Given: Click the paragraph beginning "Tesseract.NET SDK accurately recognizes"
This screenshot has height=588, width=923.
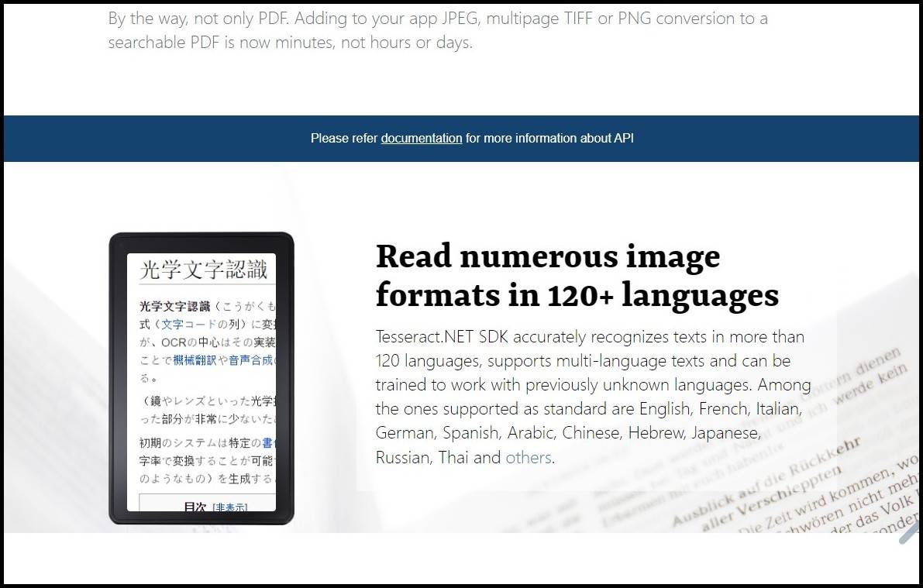Looking at the screenshot, I should click(x=594, y=397).
